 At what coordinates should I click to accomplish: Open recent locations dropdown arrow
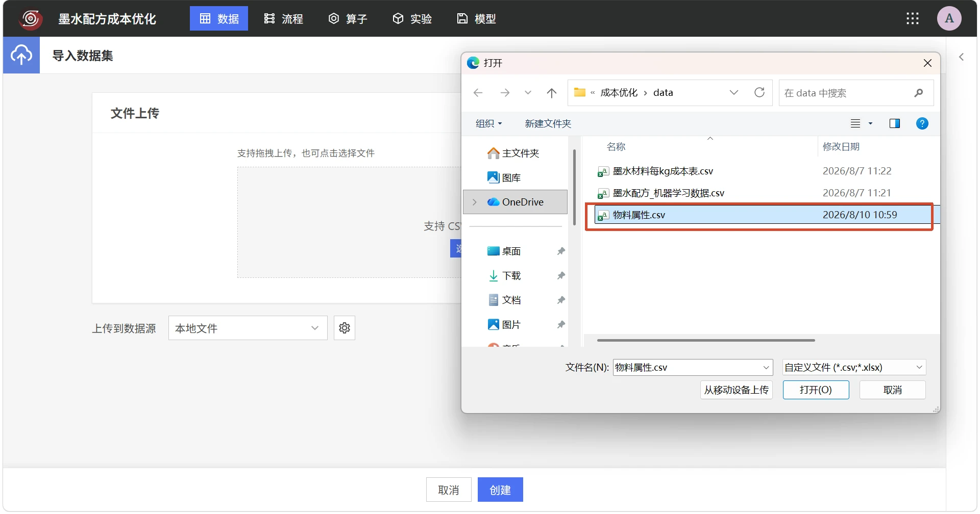click(528, 93)
